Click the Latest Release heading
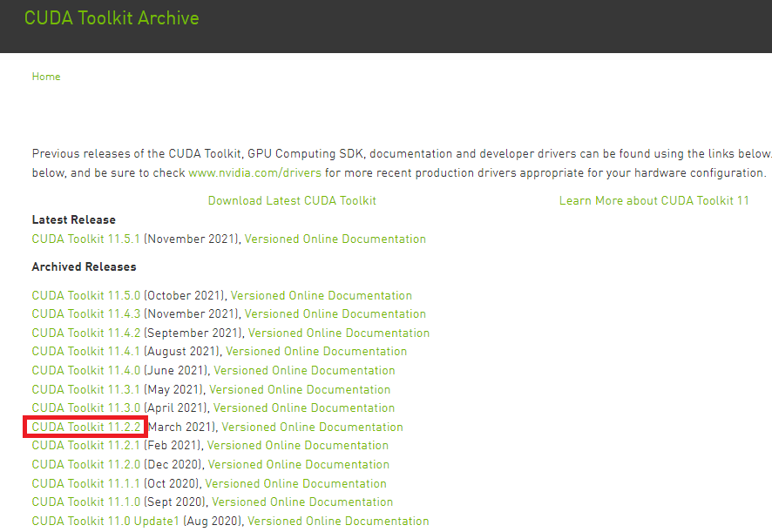The width and height of the screenshot is (772, 532). (74, 220)
